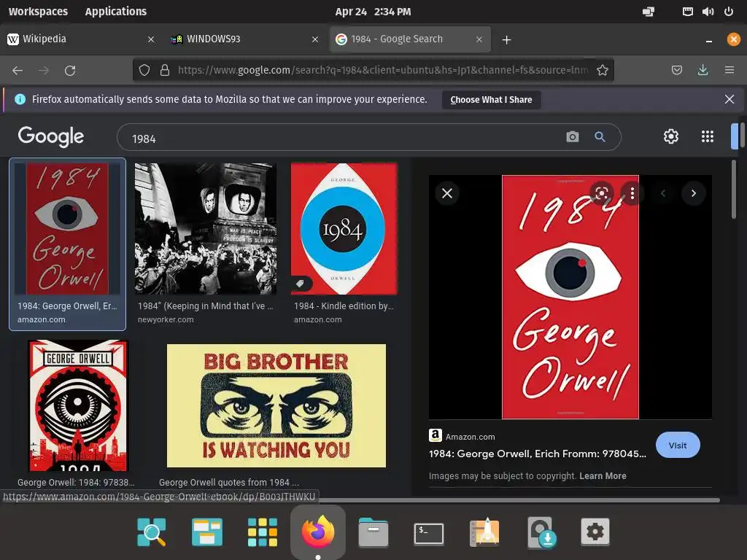Click the newyorker.com source link

[166, 319]
